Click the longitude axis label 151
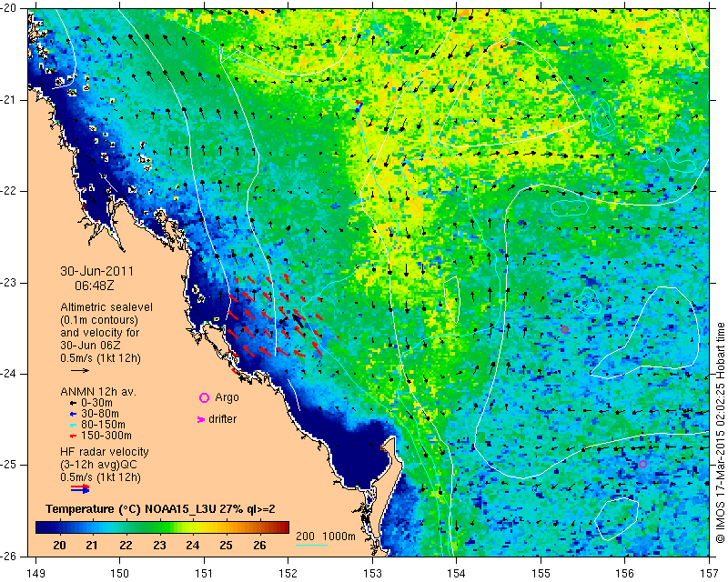This screenshot has width=728, height=582. pyautogui.click(x=204, y=574)
